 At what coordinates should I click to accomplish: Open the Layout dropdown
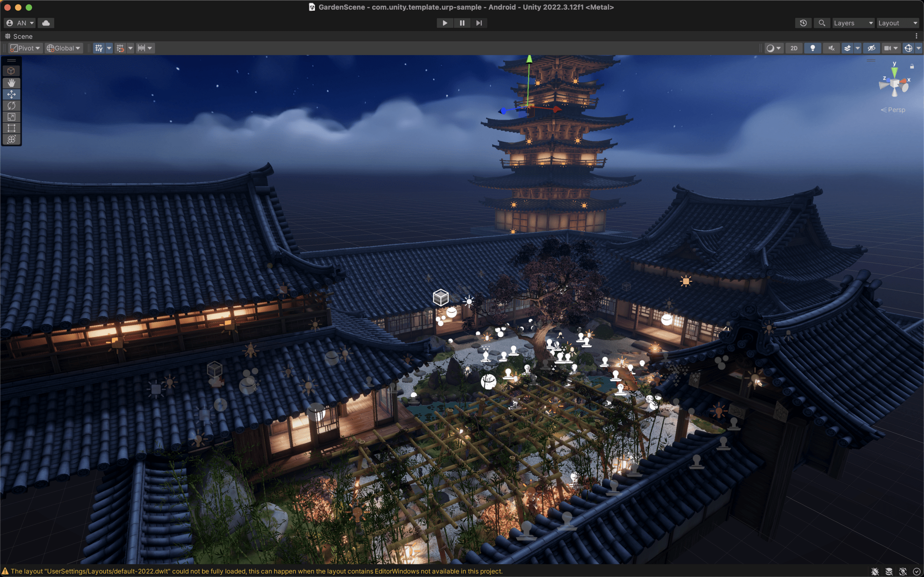pos(897,23)
